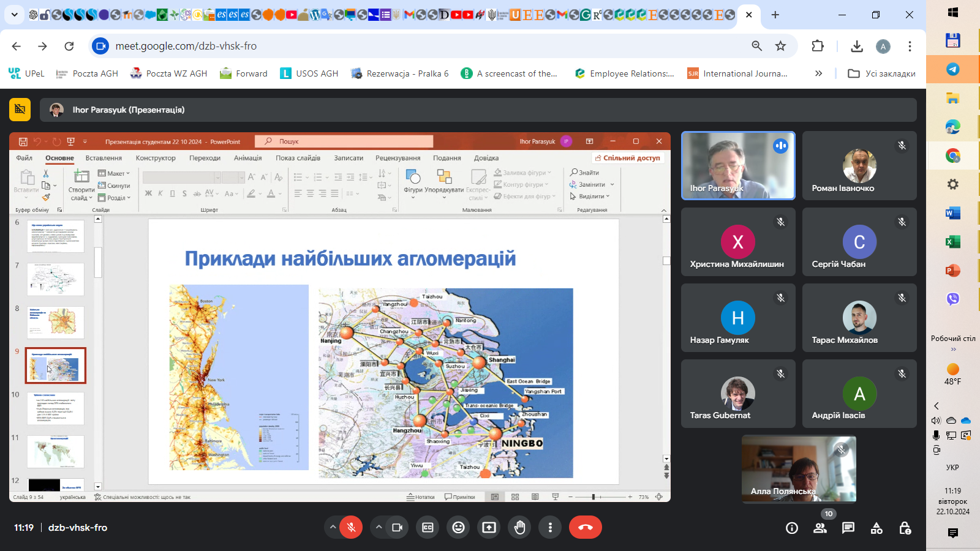Open chat with everyone
Screen dimensions: 980x551
848,528
